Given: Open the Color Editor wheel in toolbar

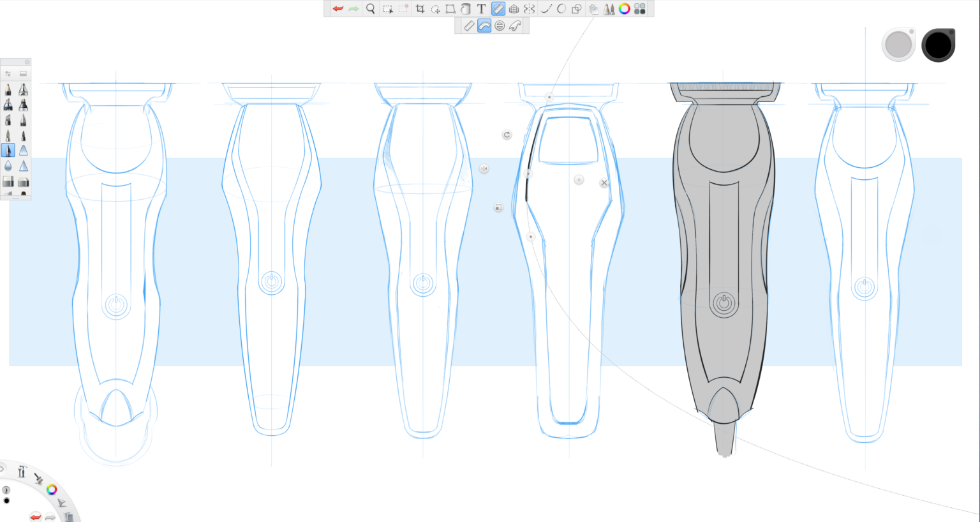Looking at the screenshot, I should coord(625,9).
